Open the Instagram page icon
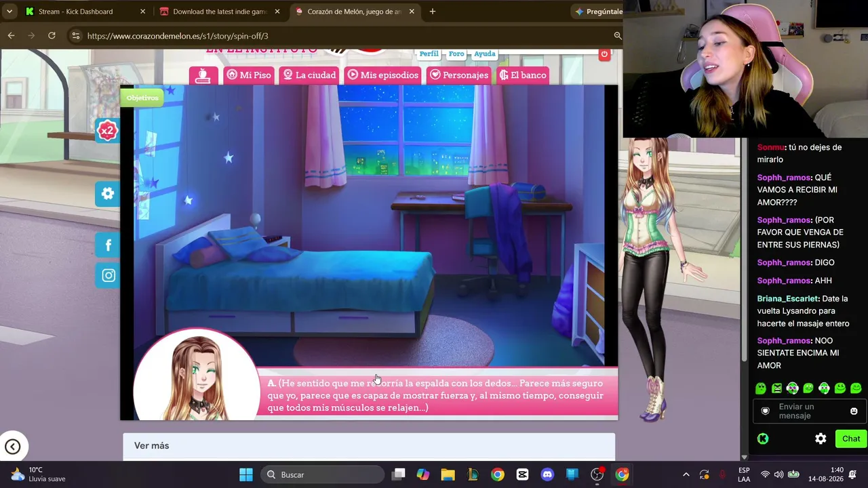The width and height of the screenshot is (868, 488). pyautogui.click(x=108, y=275)
